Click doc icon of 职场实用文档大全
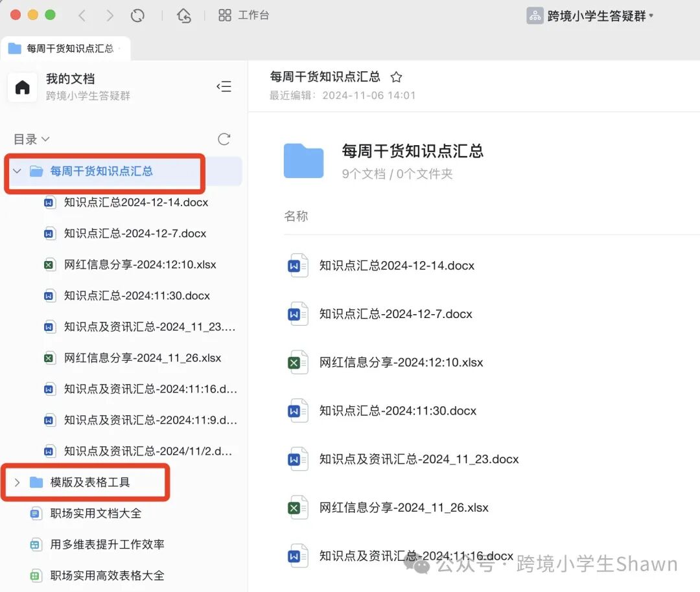 tap(36, 514)
